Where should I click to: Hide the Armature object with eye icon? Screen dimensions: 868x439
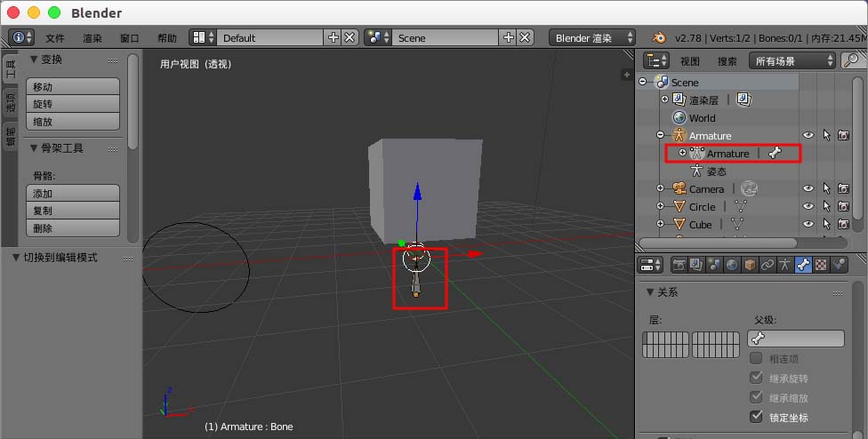(x=808, y=135)
